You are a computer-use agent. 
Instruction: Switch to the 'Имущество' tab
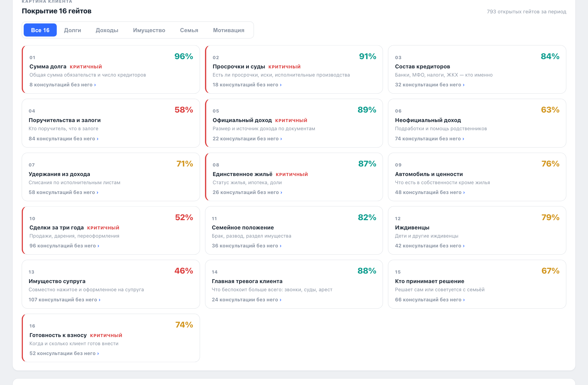[x=149, y=30]
